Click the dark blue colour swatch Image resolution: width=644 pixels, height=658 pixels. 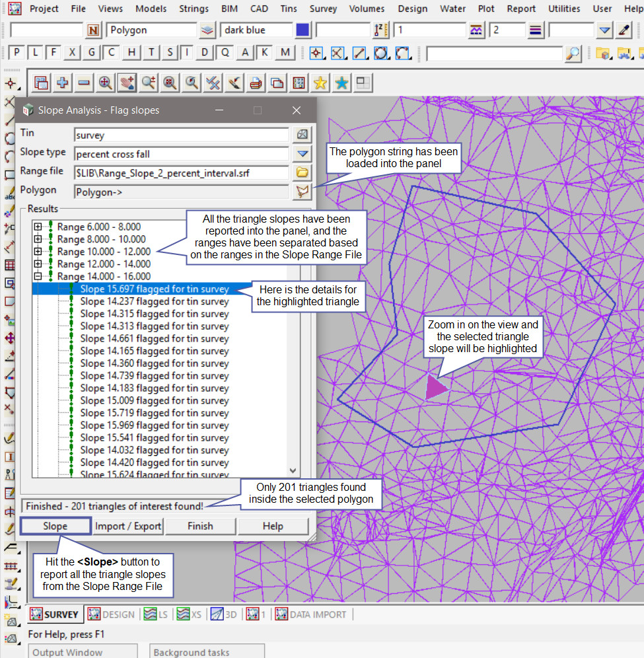coord(303,30)
